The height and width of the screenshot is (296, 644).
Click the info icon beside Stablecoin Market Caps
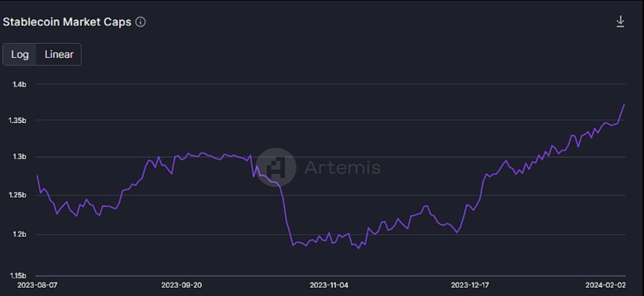pyautogui.click(x=141, y=22)
